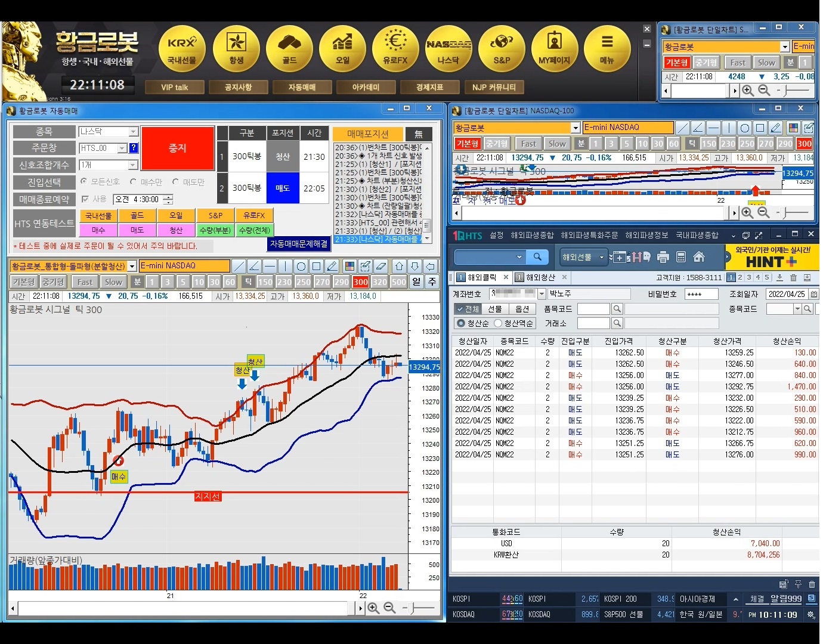
Task: Open the 국내파생종합 menu
Action: click(x=697, y=236)
